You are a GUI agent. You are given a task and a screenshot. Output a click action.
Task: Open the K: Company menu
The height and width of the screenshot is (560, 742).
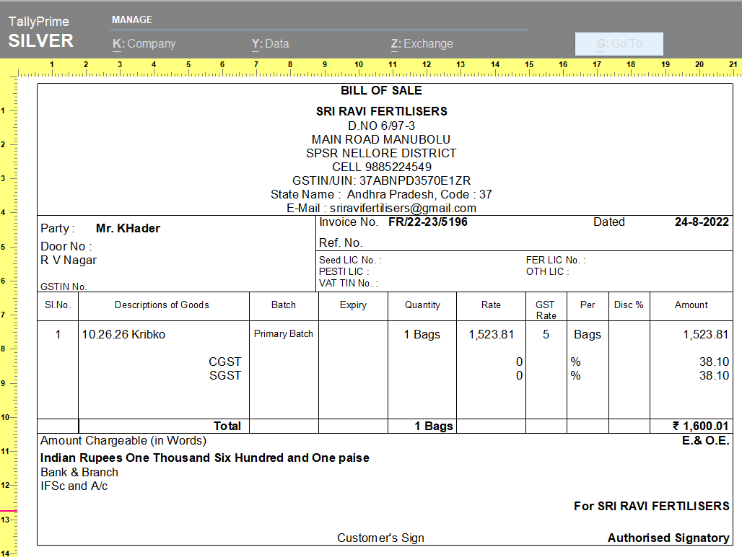(x=144, y=44)
